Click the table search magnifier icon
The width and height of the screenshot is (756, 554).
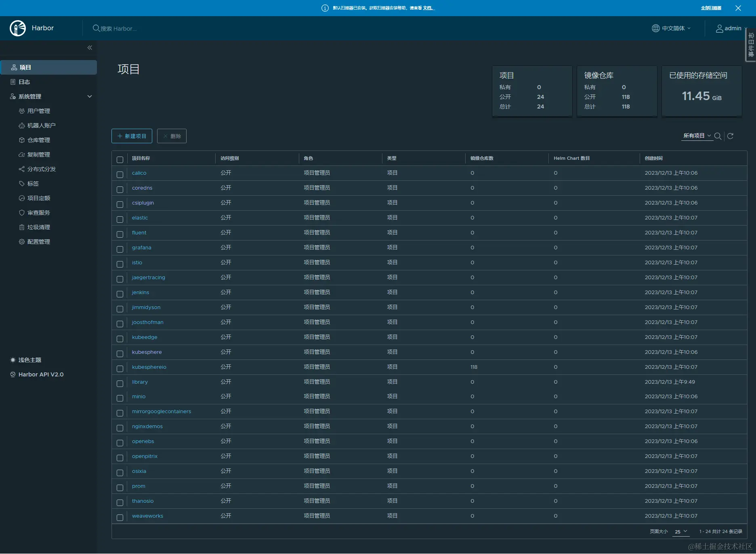coord(718,136)
